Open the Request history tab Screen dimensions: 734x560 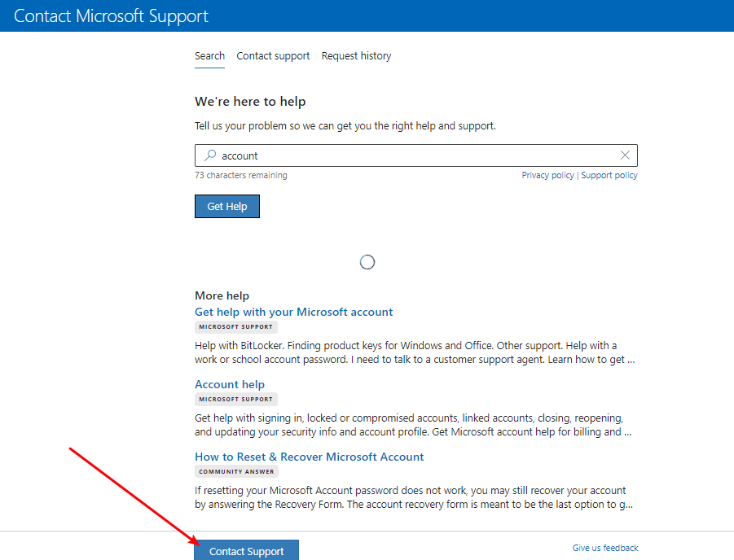coord(356,55)
